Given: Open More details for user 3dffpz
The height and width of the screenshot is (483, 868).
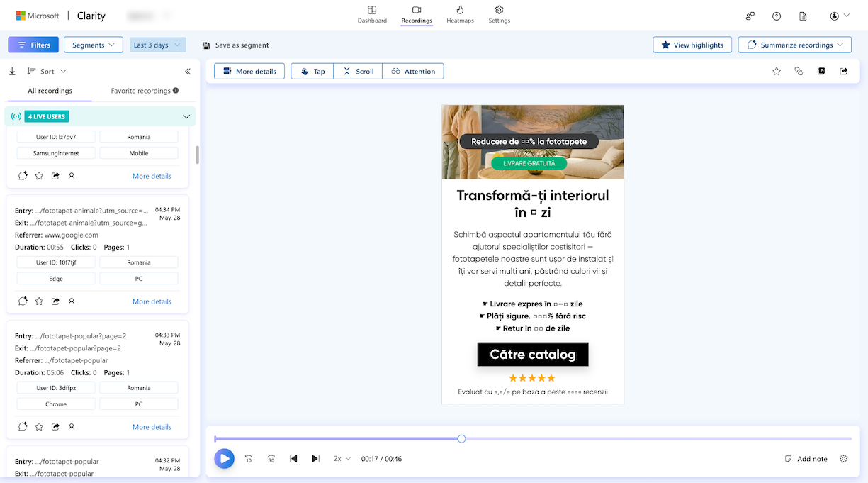Looking at the screenshot, I should pos(152,427).
